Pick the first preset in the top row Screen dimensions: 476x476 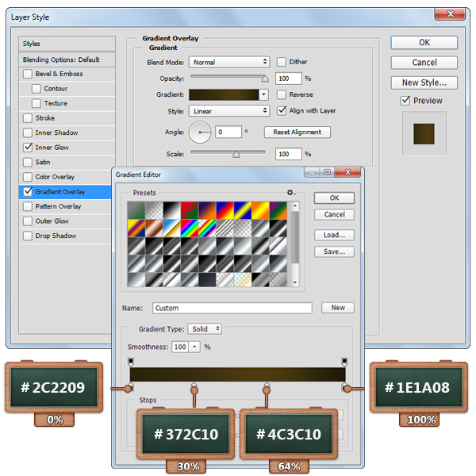(135, 209)
